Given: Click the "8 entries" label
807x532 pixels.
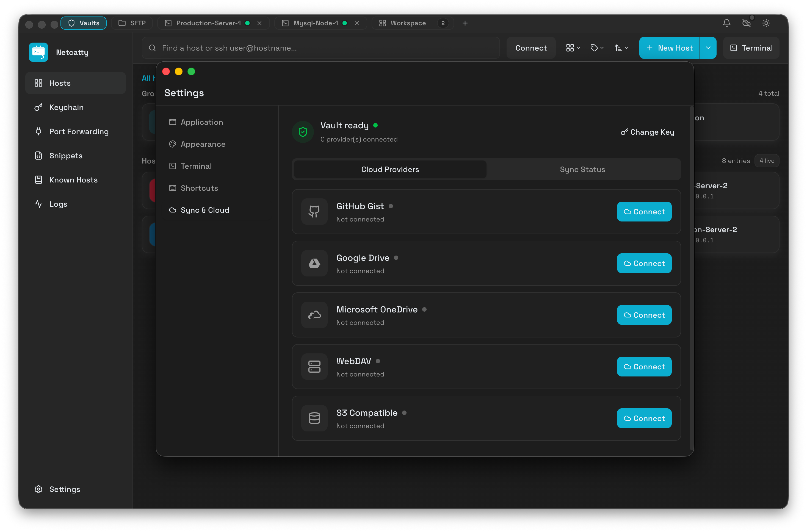Looking at the screenshot, I should tap(736, 160).
